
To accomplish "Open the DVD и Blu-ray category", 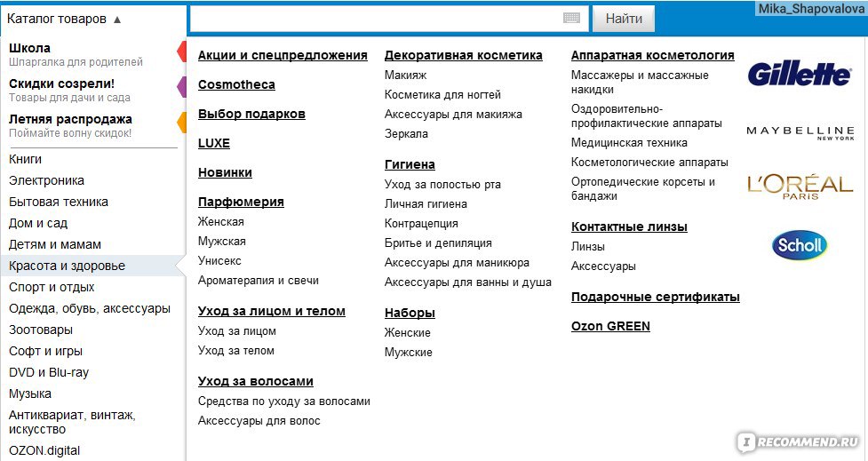I will (49, 372).
